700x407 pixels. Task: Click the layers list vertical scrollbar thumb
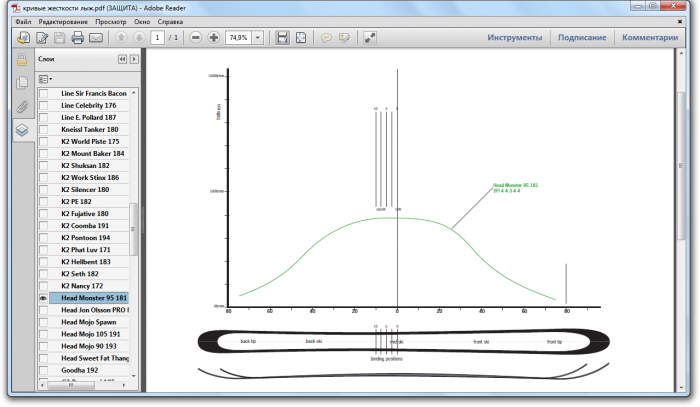pyautogui.click(x=133, y=229)
